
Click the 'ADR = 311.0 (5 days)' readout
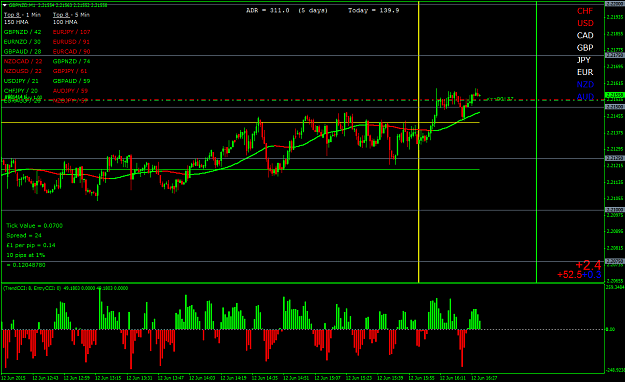[x=287, y=10]
